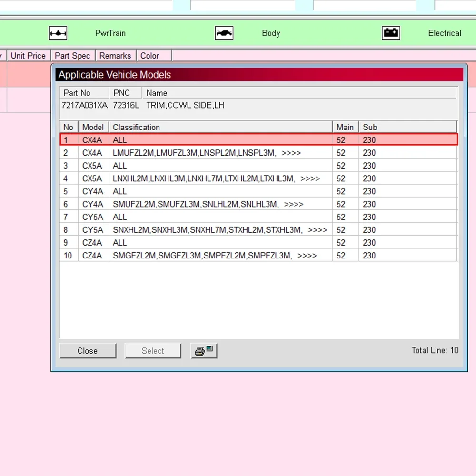Sort by the No column header
Viewport: 476px width, 476px height.
click(x=69, y=127)
